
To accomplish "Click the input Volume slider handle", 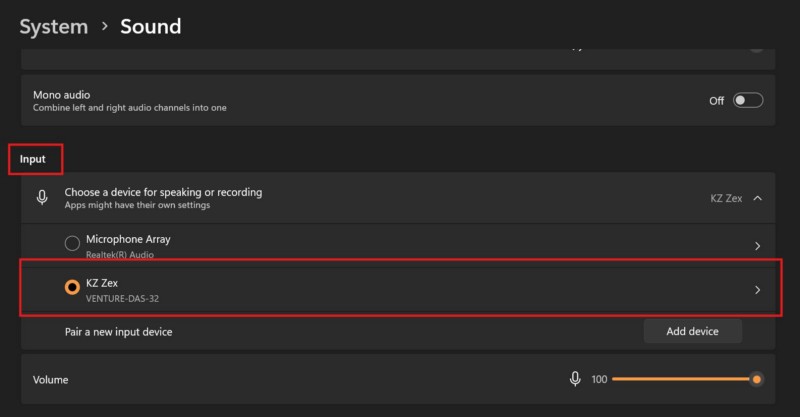I will click(x=756, y=379).
